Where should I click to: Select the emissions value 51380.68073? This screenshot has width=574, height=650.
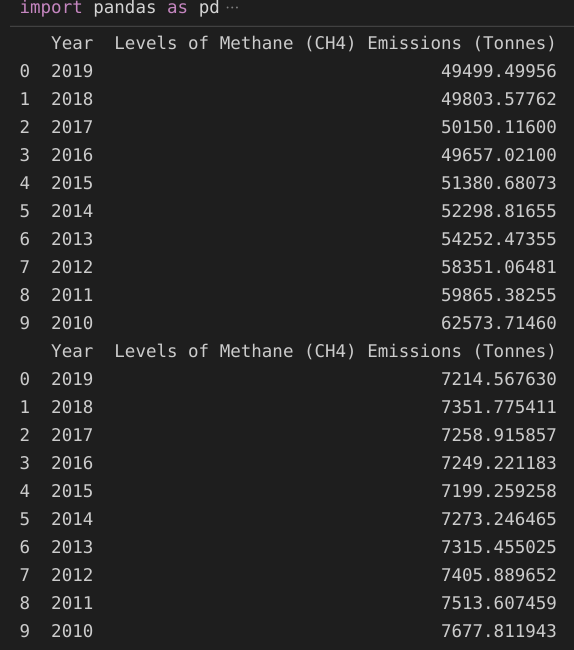(499, 183)
